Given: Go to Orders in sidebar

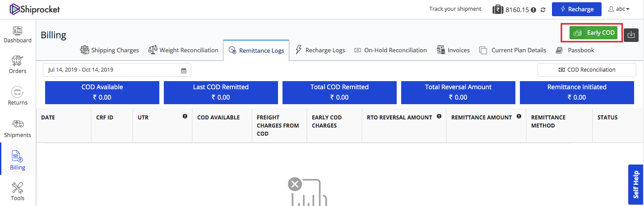Looking at the screenshot, I should tap(18, 65).
